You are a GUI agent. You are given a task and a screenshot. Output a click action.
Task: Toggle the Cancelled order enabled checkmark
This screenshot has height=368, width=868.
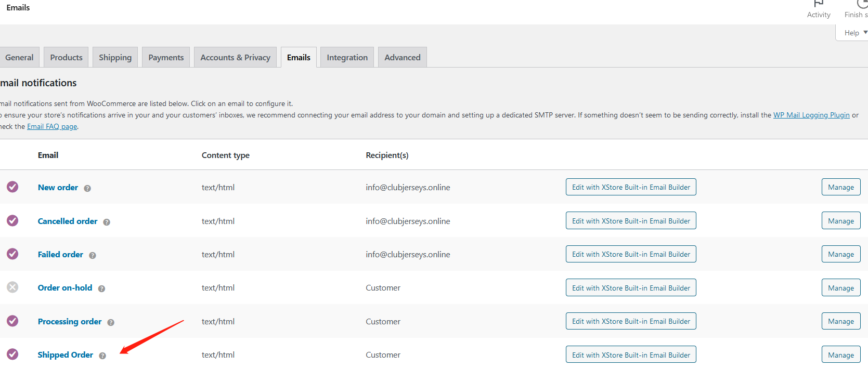tap(12, 220)
